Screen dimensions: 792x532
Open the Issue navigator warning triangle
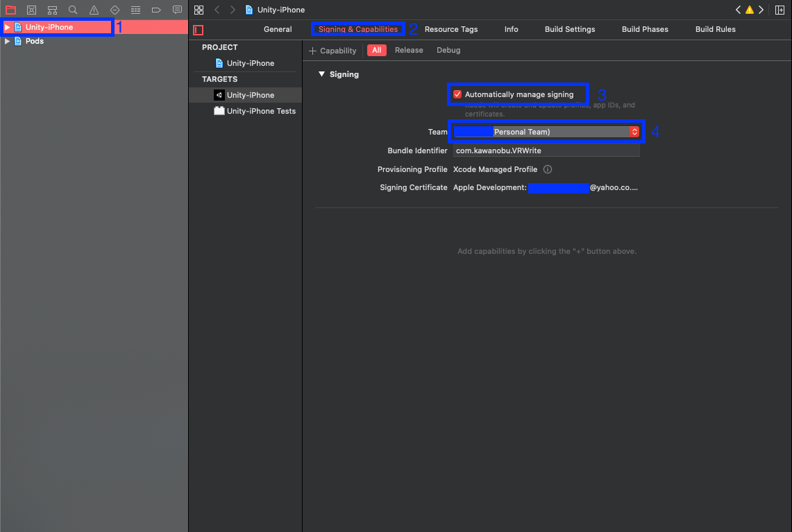tap(94, 10)
